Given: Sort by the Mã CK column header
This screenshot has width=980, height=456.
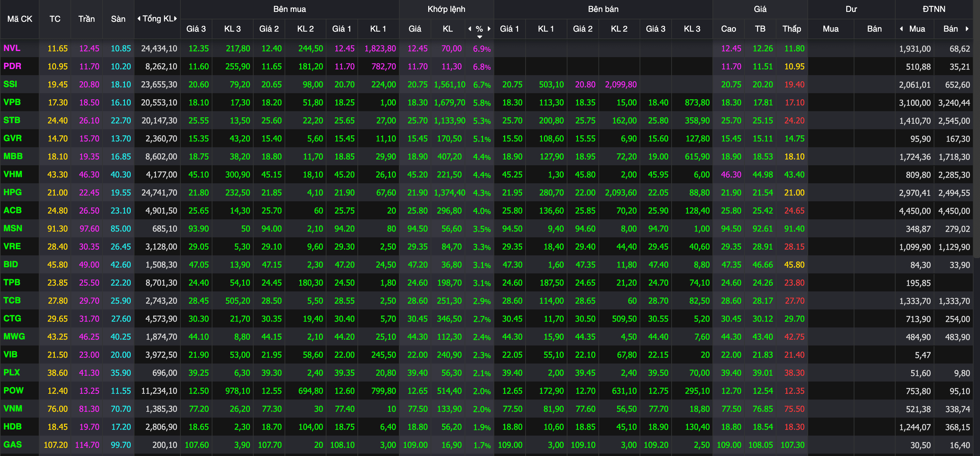Looking at the screenshot, I should 20,19.
